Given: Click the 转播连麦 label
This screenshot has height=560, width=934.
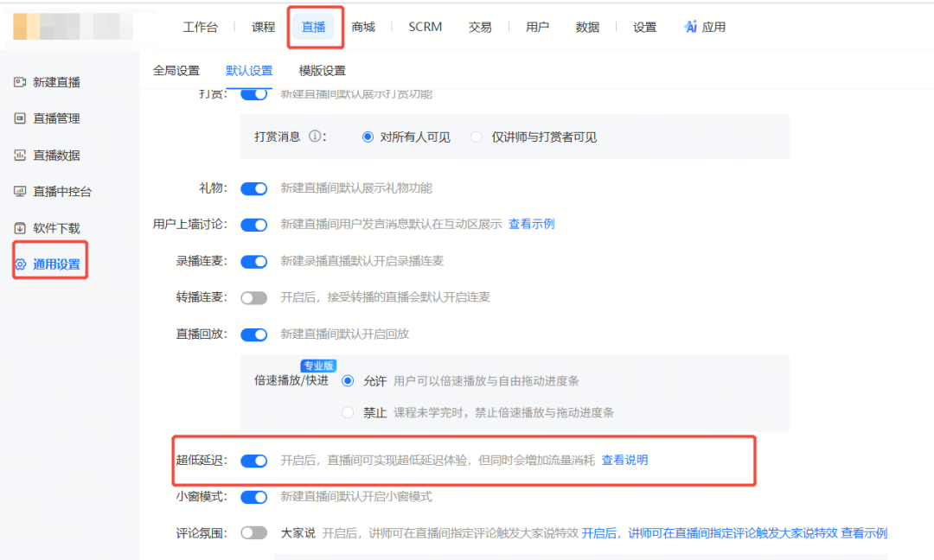Looking at the screenshot, I should click(202, 297).
